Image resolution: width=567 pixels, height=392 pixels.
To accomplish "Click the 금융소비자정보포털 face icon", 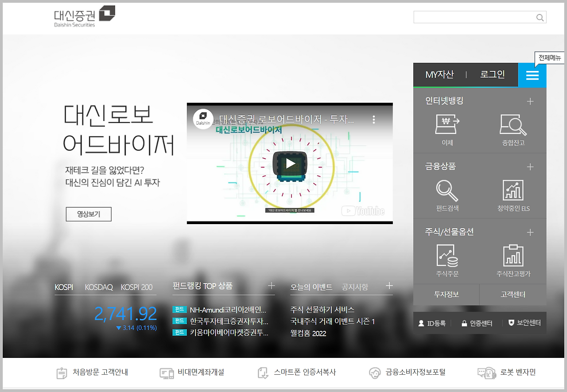I will (375, 373).
